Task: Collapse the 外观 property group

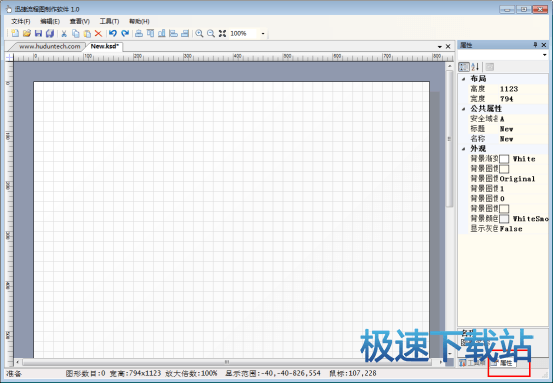Action: [x=463, y=149]
